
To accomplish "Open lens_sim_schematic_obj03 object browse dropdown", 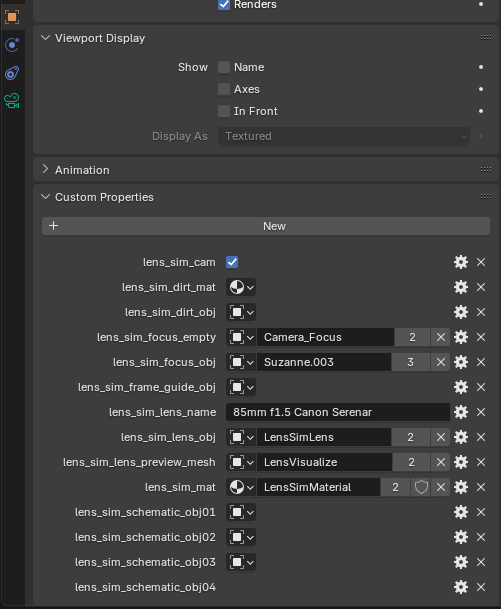I will (241, 562).
